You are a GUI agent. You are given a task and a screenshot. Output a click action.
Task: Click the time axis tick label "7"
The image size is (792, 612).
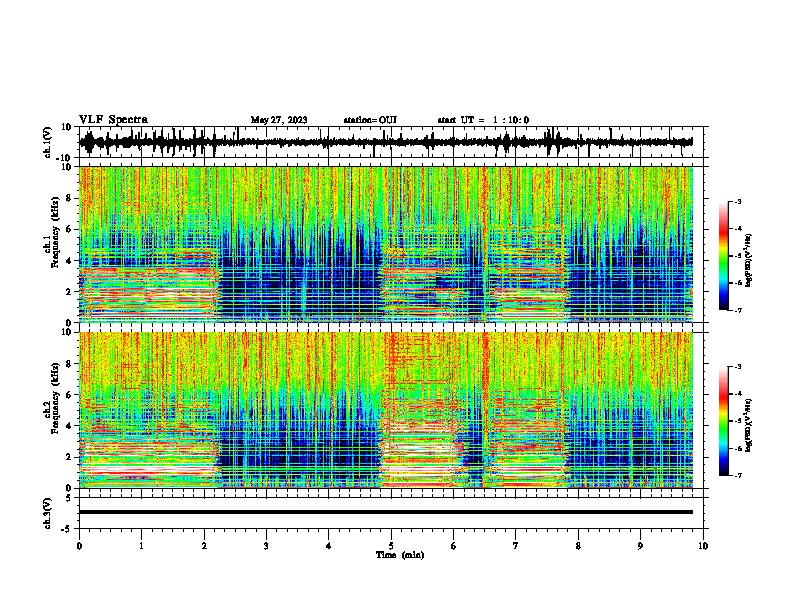[516, 546]
